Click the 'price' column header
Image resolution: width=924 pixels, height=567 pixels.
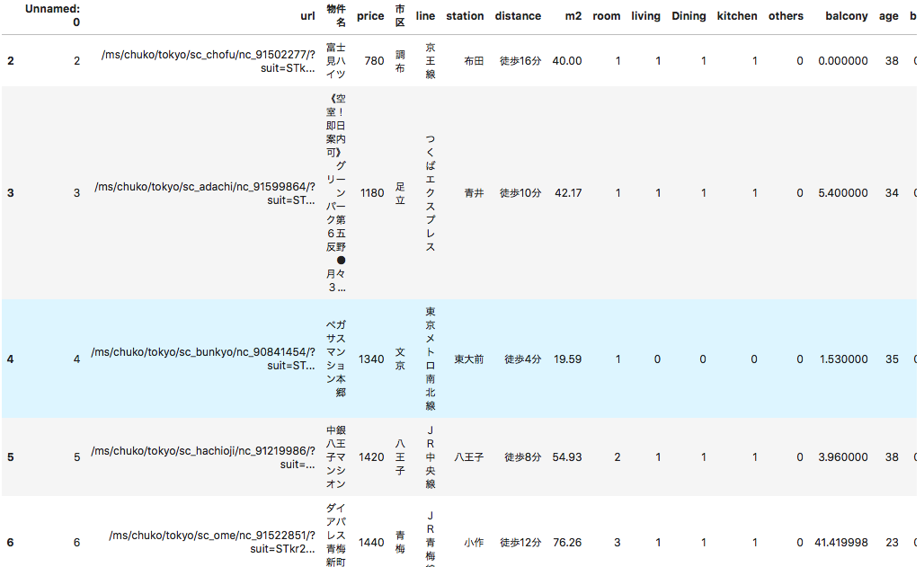[x=370, y=16]
